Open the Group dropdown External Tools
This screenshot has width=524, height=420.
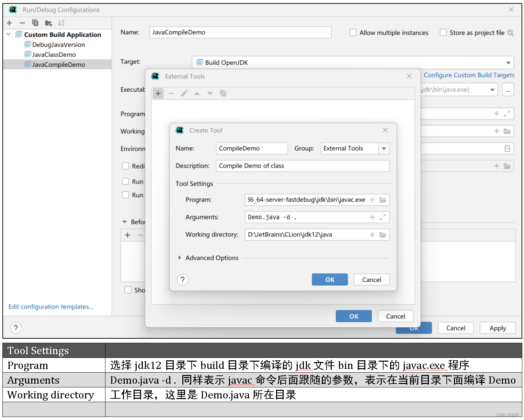384,149
